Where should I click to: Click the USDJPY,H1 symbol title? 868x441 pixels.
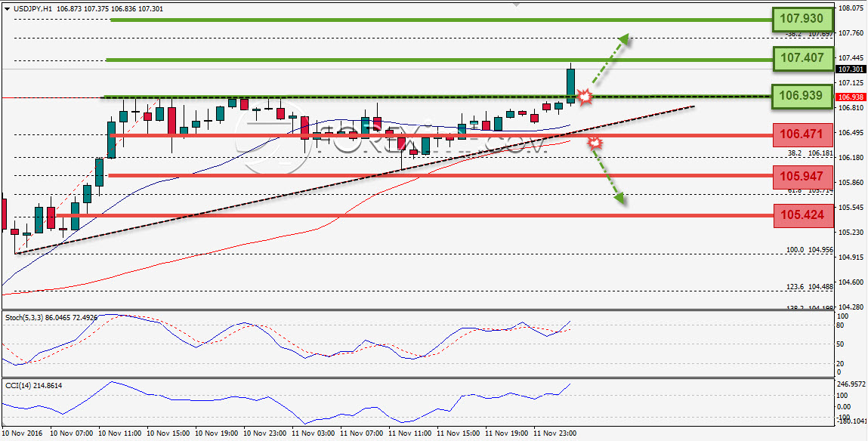tap(32, 9)
